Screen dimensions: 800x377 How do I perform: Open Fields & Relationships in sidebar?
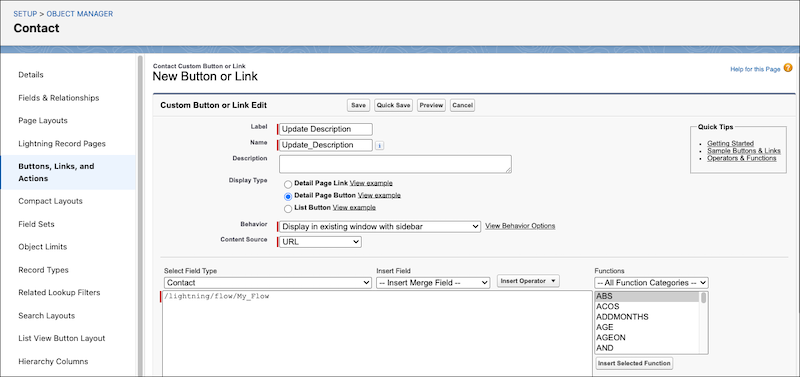(59, 97)
